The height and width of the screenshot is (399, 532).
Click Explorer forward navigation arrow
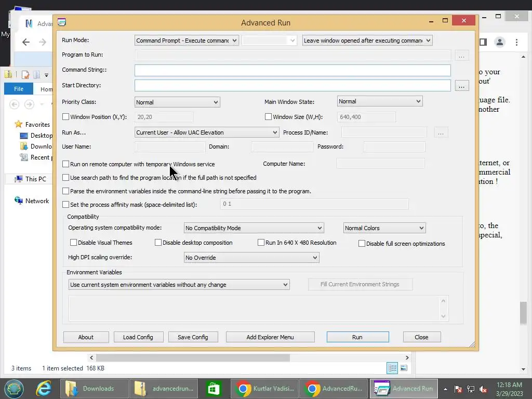pos(29,104)
